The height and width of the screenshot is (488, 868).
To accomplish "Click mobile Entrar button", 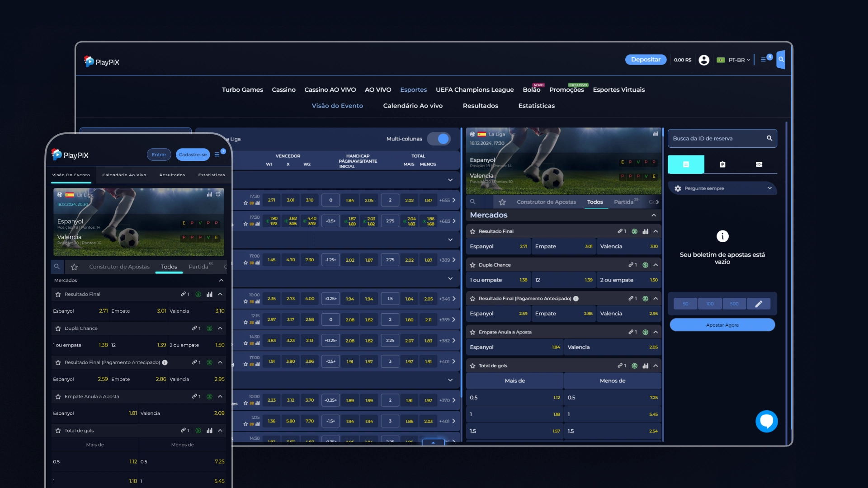I will (x=159, y=155).
